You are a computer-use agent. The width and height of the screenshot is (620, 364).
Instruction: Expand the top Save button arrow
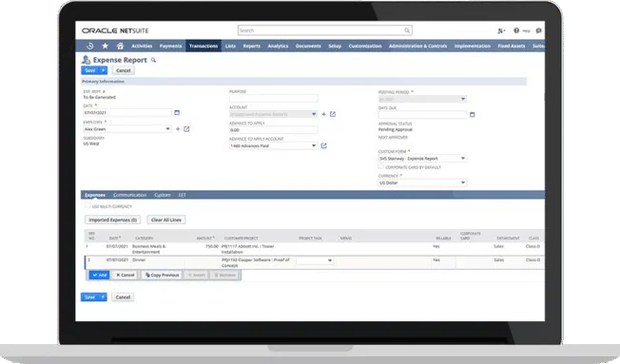(103, 70)
